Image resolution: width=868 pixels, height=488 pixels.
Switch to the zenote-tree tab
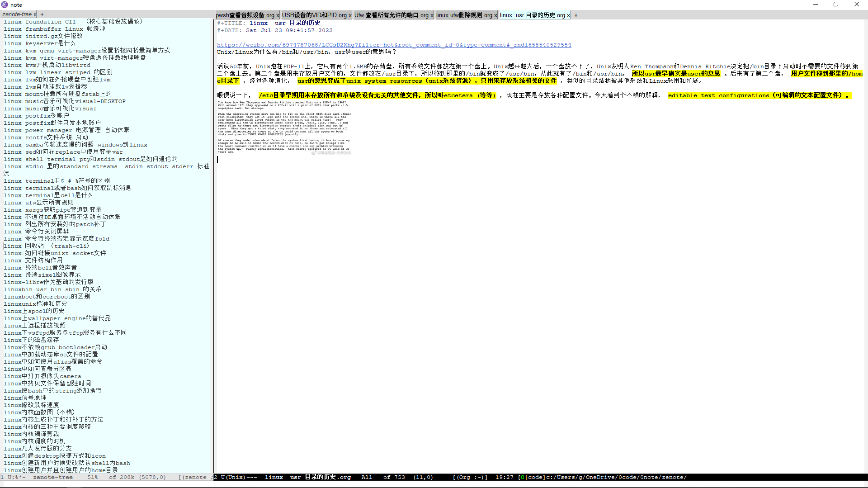[17, 14]
